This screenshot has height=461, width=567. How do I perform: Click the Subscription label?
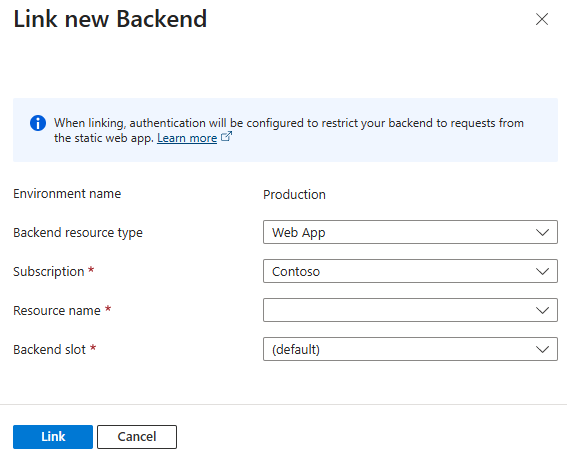(x=48, y=272)
